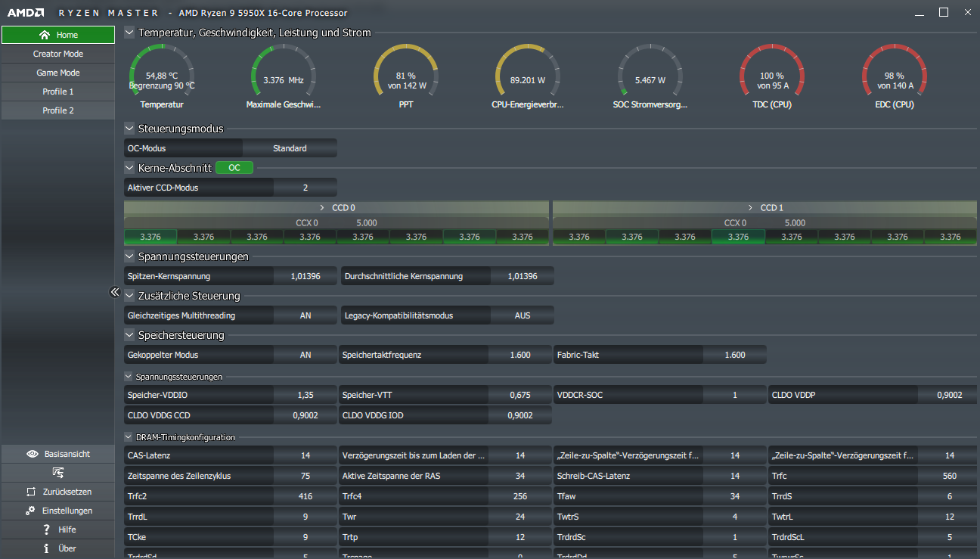
Task: Click the CLDO VDDP value 0,9002
Action: click(949, 395)
